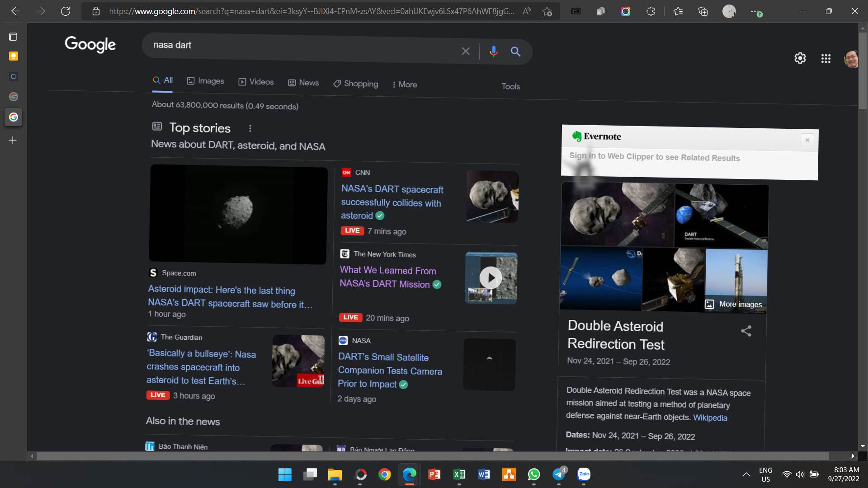
Task: Click the browser refresh icon
Action: (66, 11)
